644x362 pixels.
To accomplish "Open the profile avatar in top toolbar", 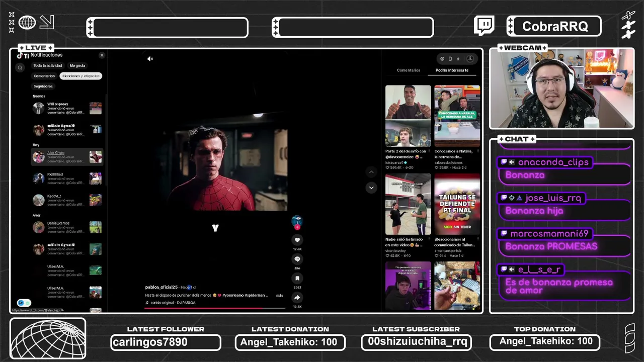I will (470, 59).
